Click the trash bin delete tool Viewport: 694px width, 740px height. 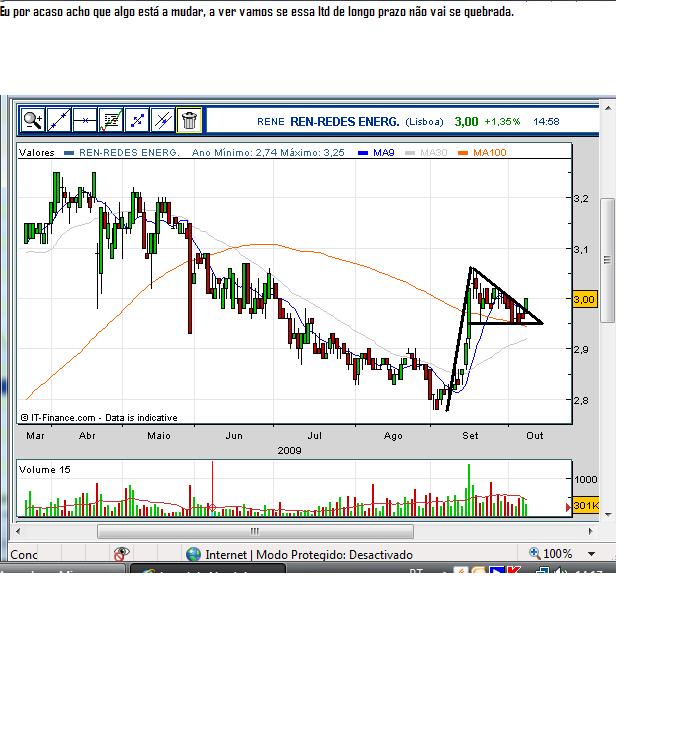pyautogui.click(x=189, y=120)
